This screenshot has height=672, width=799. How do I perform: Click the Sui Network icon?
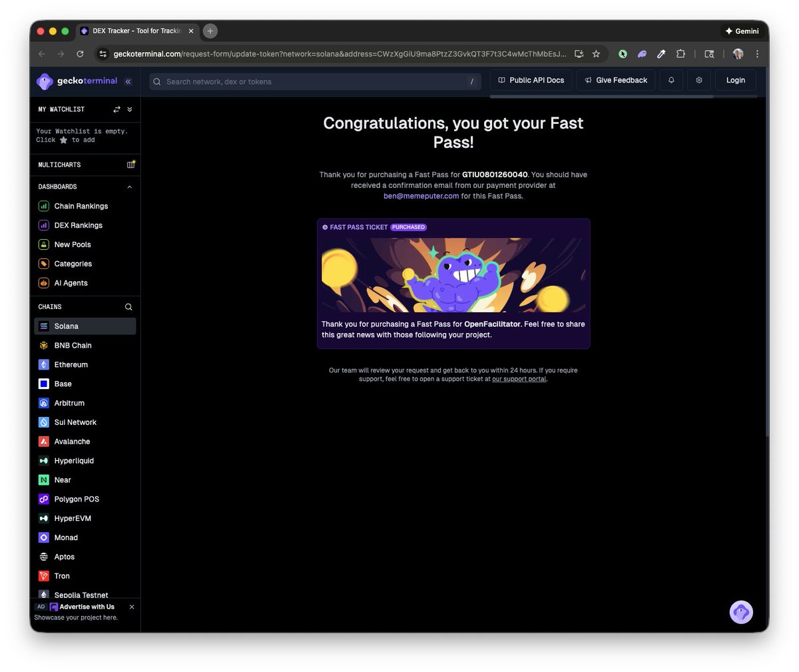[x=44, y=423]
